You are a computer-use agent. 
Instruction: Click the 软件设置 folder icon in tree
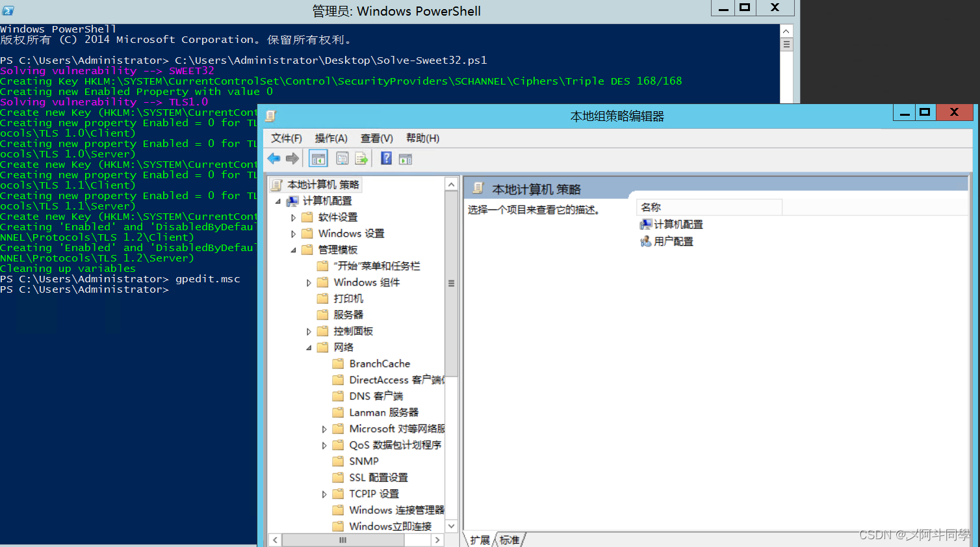coord(307,217)
